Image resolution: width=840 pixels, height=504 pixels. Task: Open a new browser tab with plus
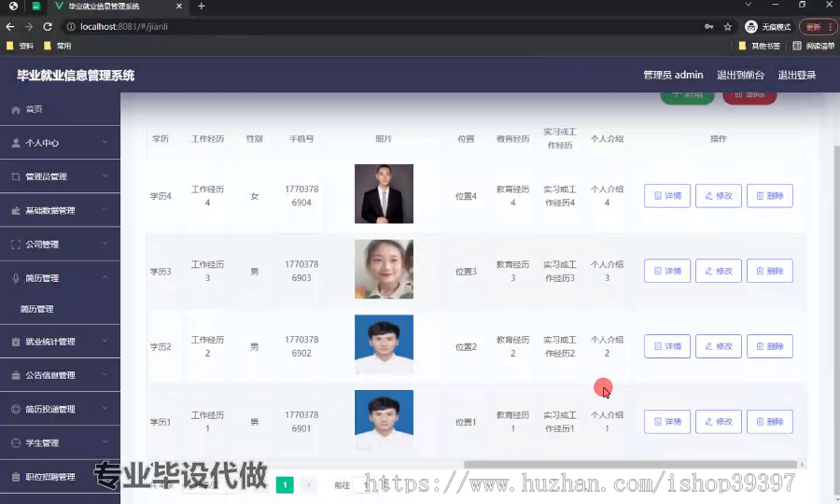[202, 6]
